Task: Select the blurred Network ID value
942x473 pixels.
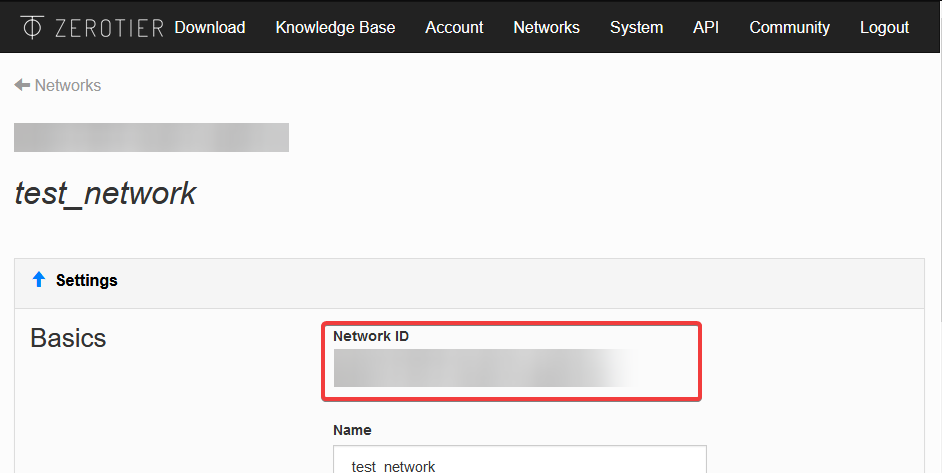Action: 484,368
